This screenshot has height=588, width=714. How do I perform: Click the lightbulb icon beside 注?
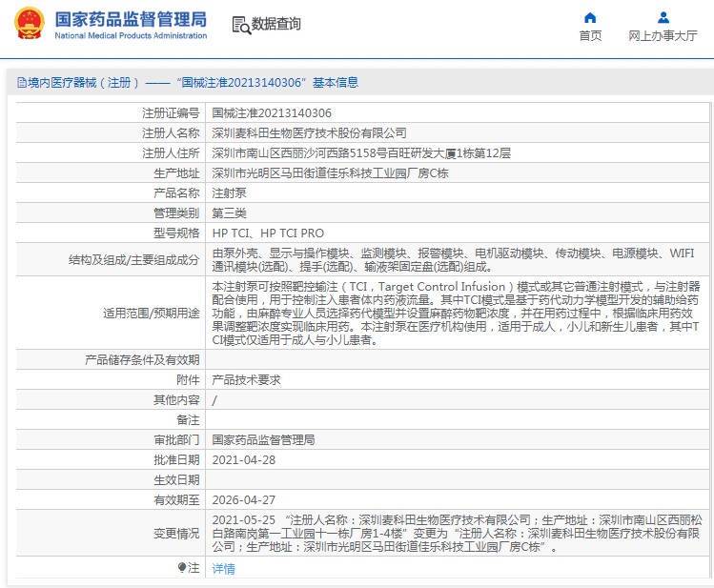pos(182,568)
